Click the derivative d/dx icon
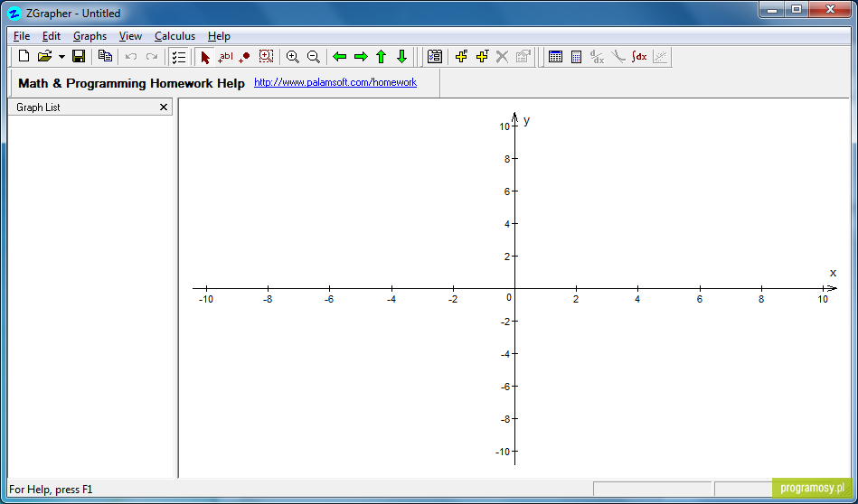The height and width of the screenshot is (504, 858). point(597,56)
